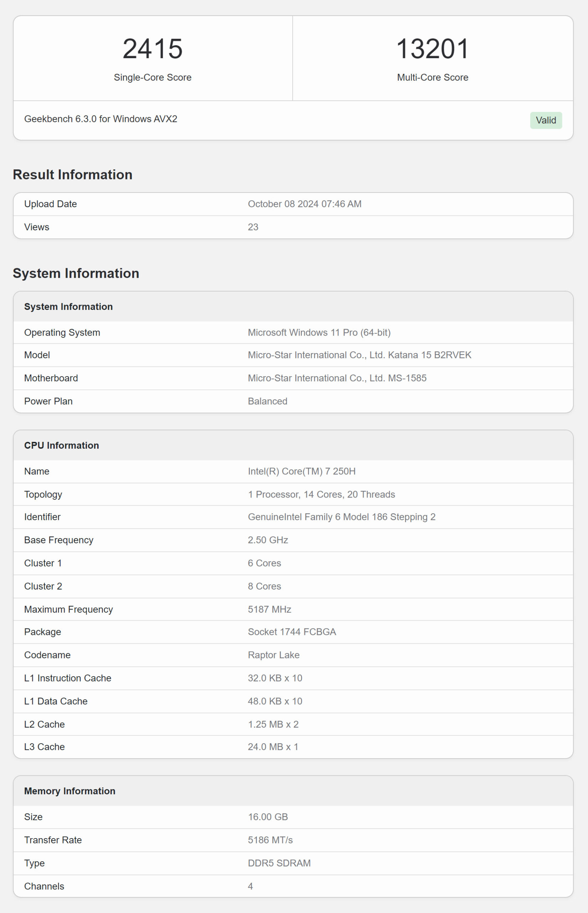
Task: Select upload date October 08 2024 07:46 AM
Action: [x=304, y=204]
